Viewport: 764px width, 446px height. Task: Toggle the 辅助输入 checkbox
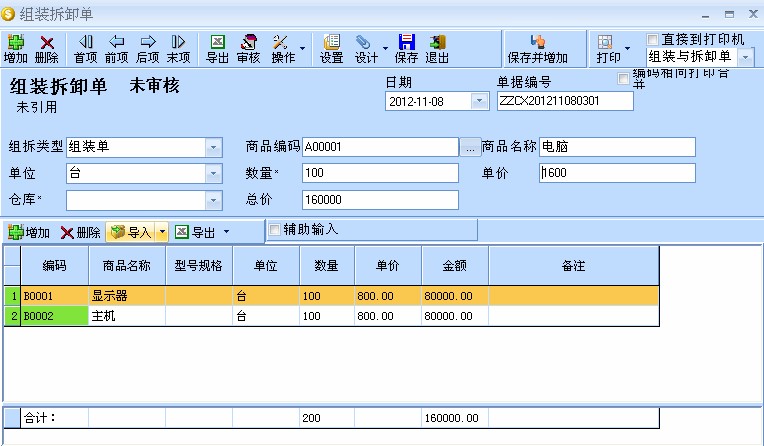(275, 230)
